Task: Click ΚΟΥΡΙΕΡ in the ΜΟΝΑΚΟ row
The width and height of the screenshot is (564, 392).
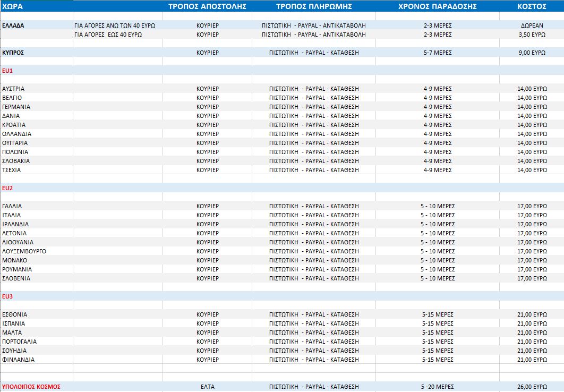Action: [x=208, y=260]
